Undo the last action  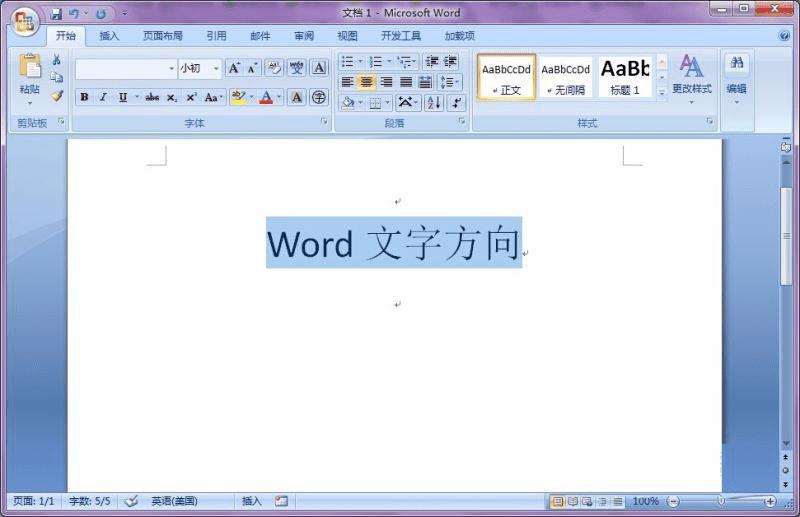74,14
